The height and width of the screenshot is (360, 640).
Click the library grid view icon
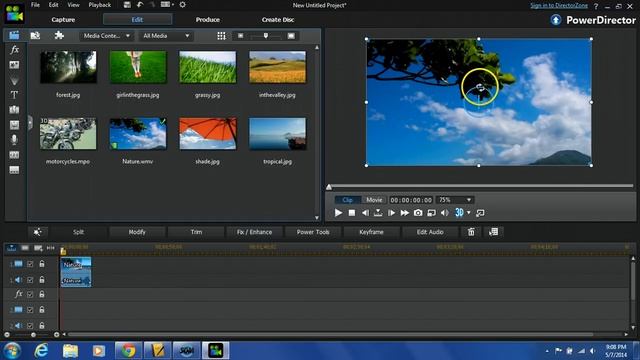coord(221,36)
